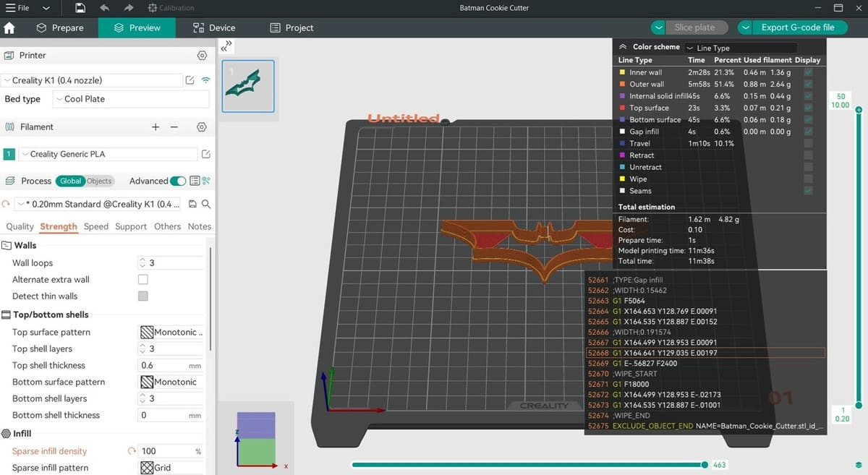Viewport: 868px width, 475px height.
Task: Open the 0.20mm Standard process dropdown
Action: [x=99, y=204]
